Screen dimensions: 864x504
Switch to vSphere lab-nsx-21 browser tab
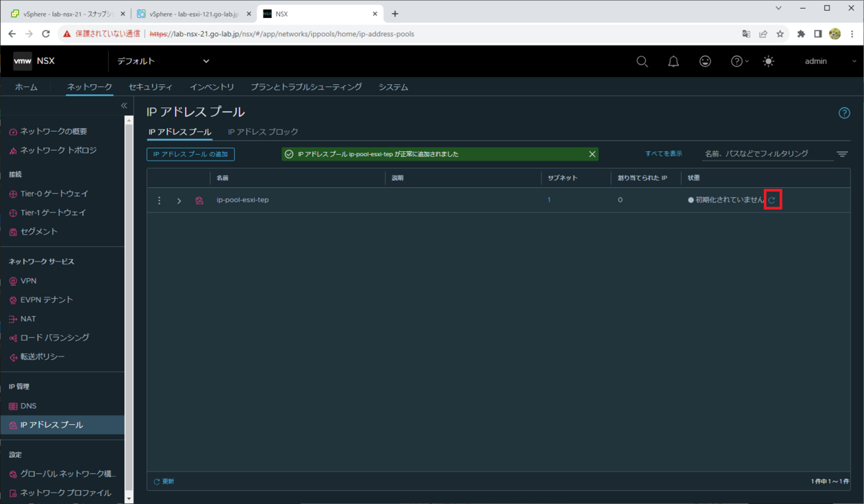pyautogui.click(x=67, y=14)
